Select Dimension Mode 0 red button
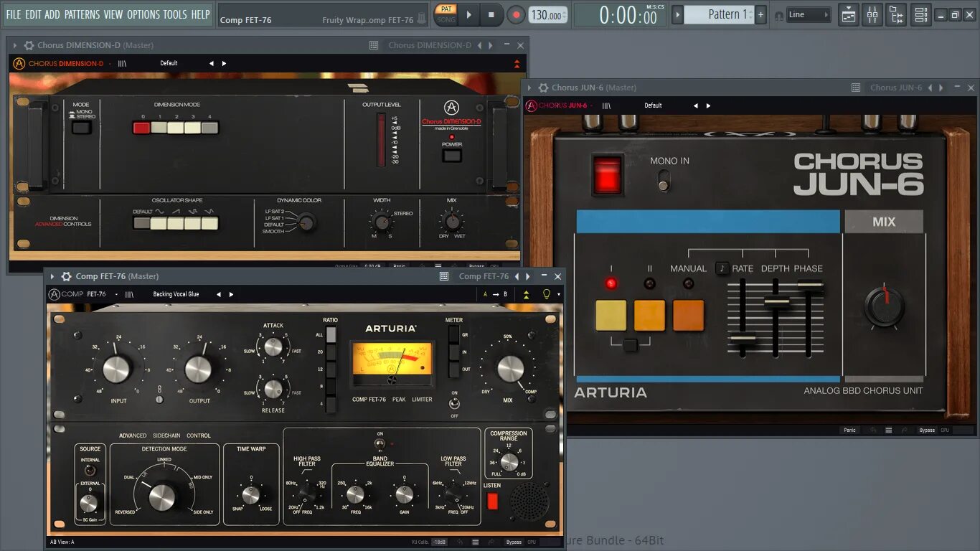This screenshot has height=551, width=980. click(141, 128)
